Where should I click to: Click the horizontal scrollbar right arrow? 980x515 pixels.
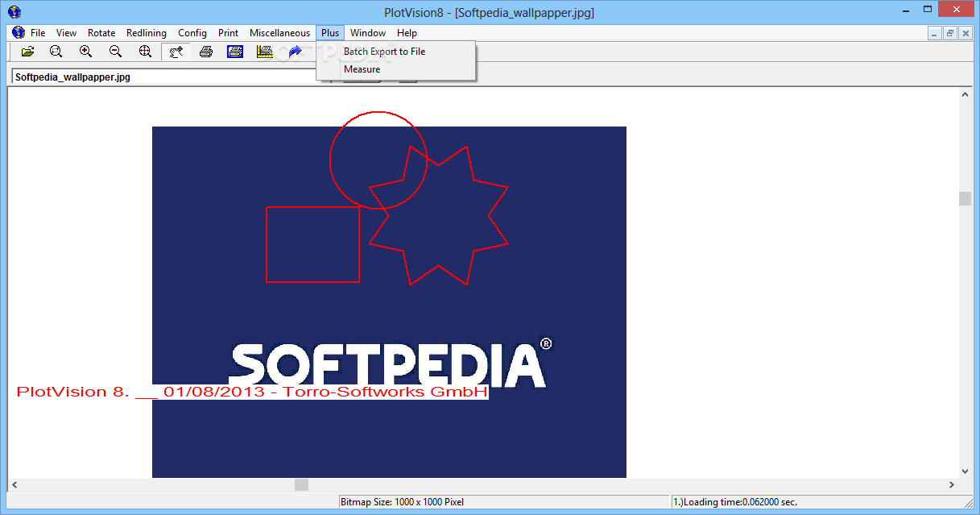952,485
